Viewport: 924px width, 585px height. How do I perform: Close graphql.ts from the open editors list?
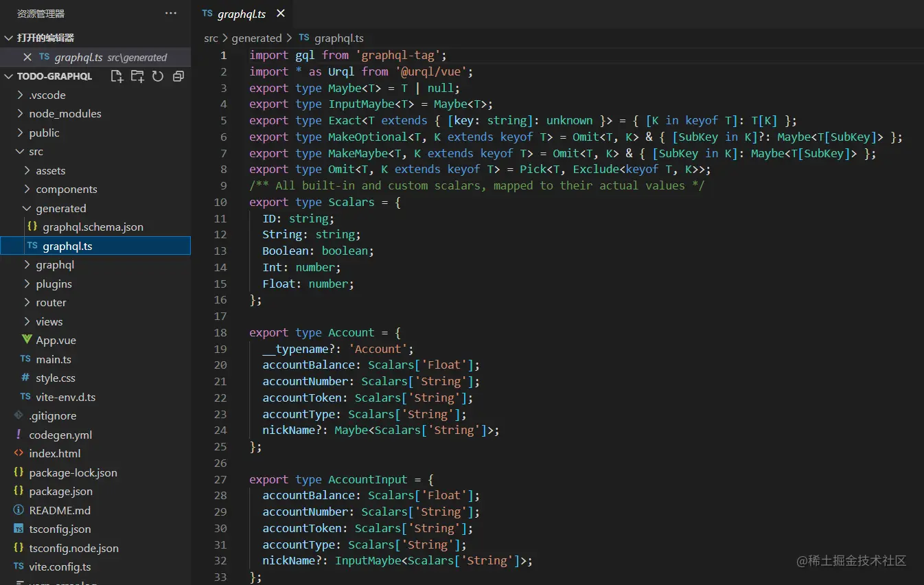coord(27,57)
